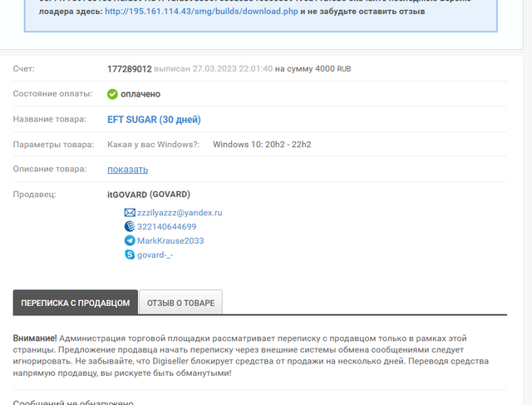Click the оплачено status text
Viewport: 532px width, 405px height.
click(140, 94)
